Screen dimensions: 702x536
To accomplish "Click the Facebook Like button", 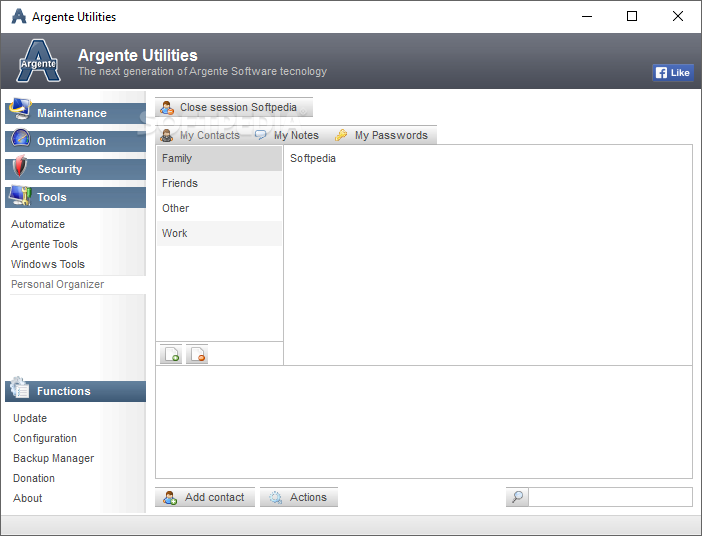I will tap(673, 73).
